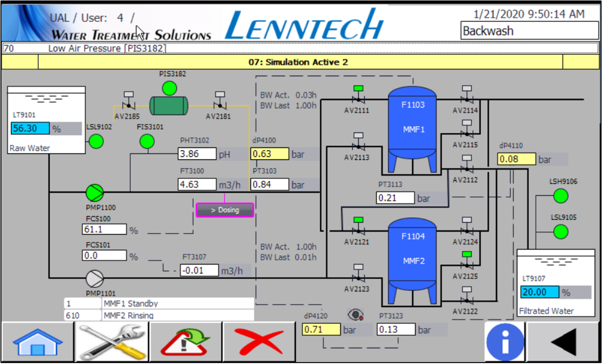
Task: Click the MMF2 Rinsing status row
Action: point(159,315)
